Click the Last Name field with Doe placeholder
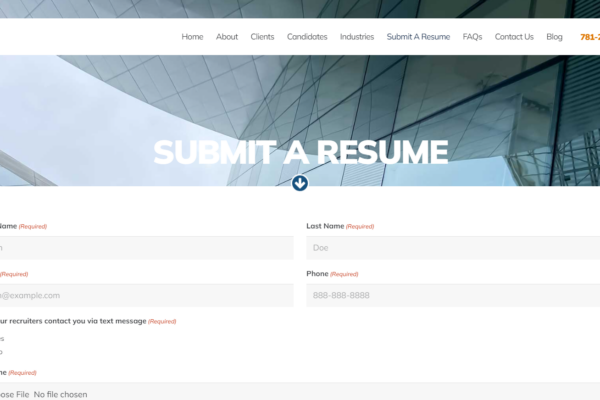600x400 pixels. pos(453,248)
